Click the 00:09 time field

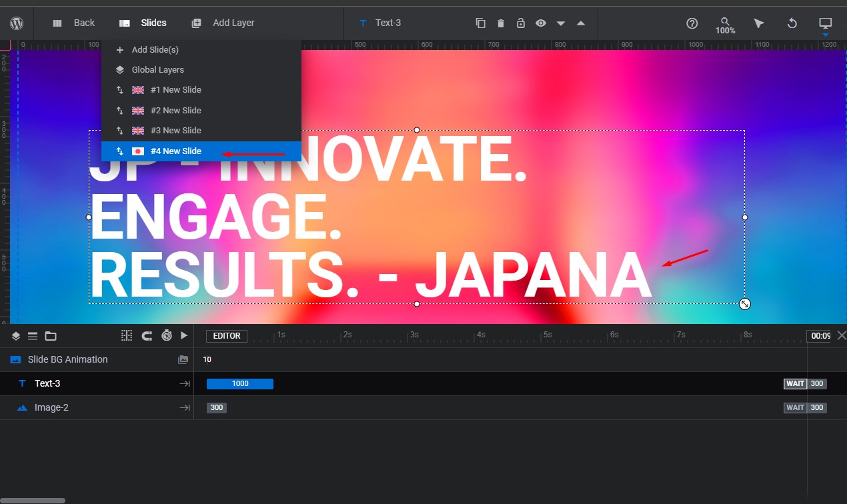(x=819, y=336)
